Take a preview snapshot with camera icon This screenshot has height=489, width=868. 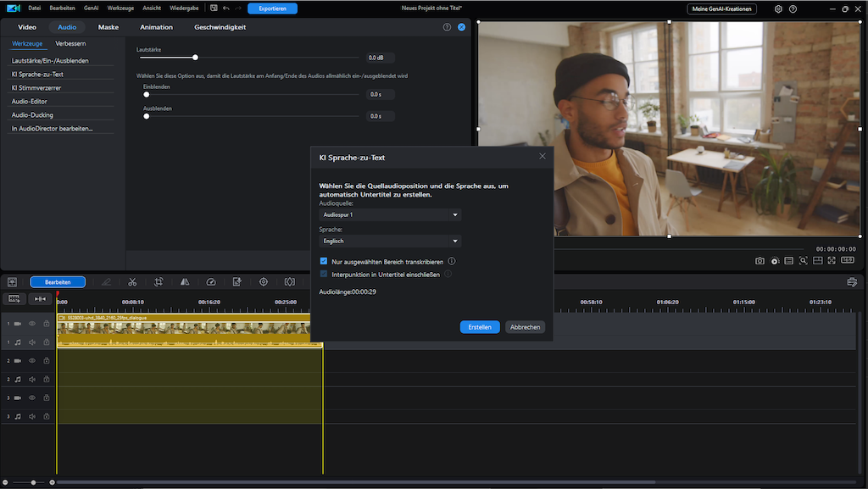point(760,261)
